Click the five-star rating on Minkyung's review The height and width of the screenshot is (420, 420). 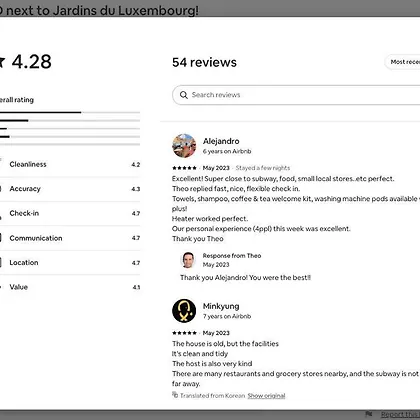[x=184, y=333]
